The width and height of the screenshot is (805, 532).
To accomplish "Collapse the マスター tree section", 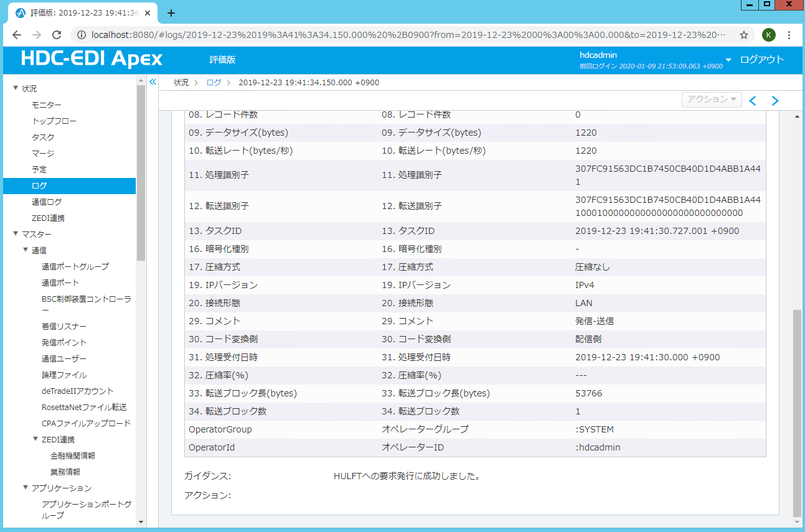I will tap(16, 234).
